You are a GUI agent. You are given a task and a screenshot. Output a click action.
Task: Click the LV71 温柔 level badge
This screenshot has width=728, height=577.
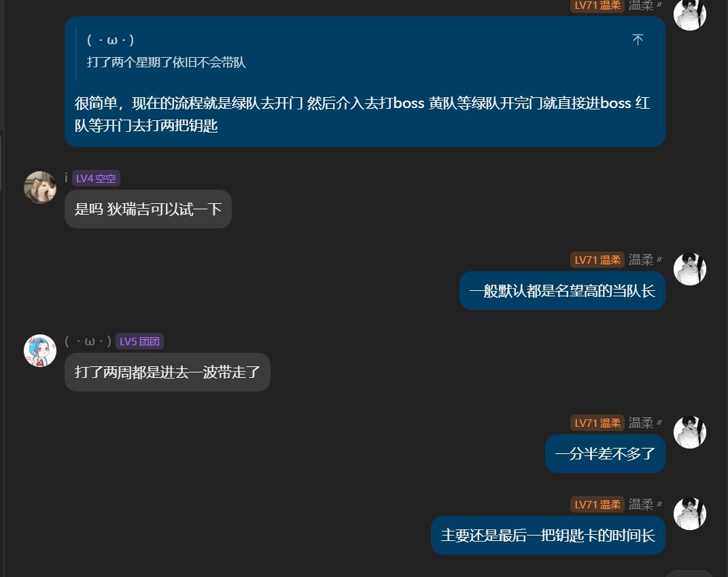[x=597, y=5]
